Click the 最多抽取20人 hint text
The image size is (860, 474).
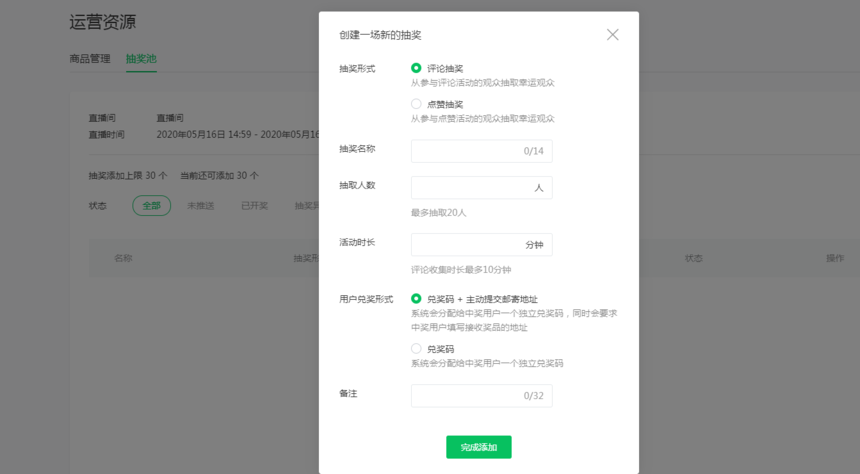(x=439, y=213)
